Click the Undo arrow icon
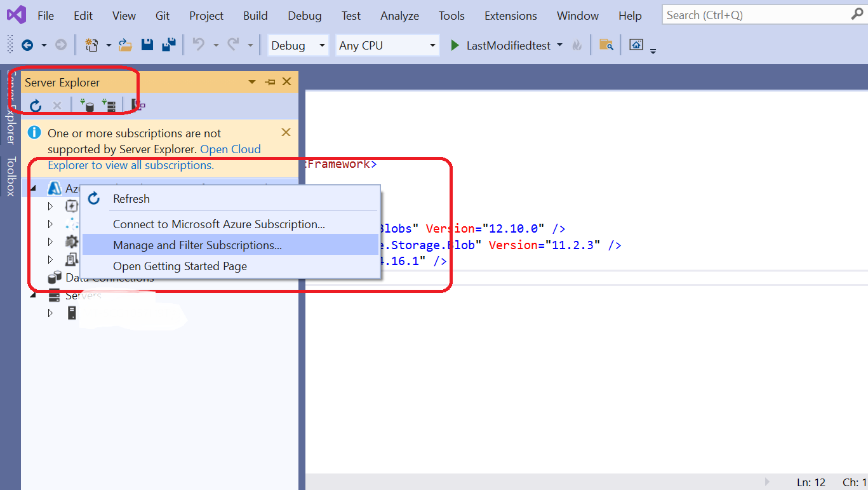Viewport: 868px width, 490px height. (198, 44)
